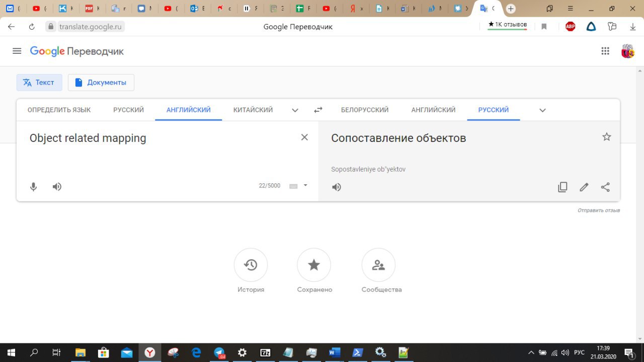Open Windows taskbar search
644x362 pixels.
[34, 352]
